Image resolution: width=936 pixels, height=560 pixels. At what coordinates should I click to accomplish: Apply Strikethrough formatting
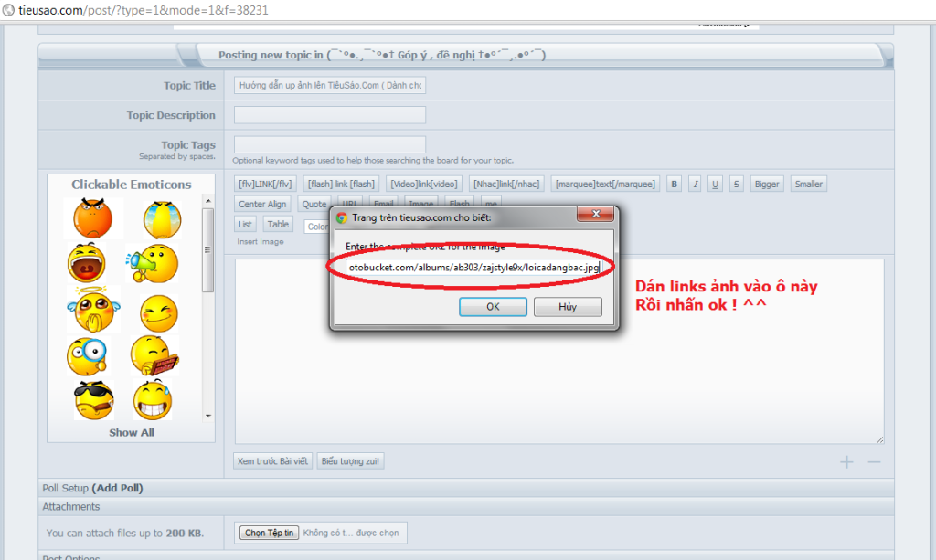(737, 184)
